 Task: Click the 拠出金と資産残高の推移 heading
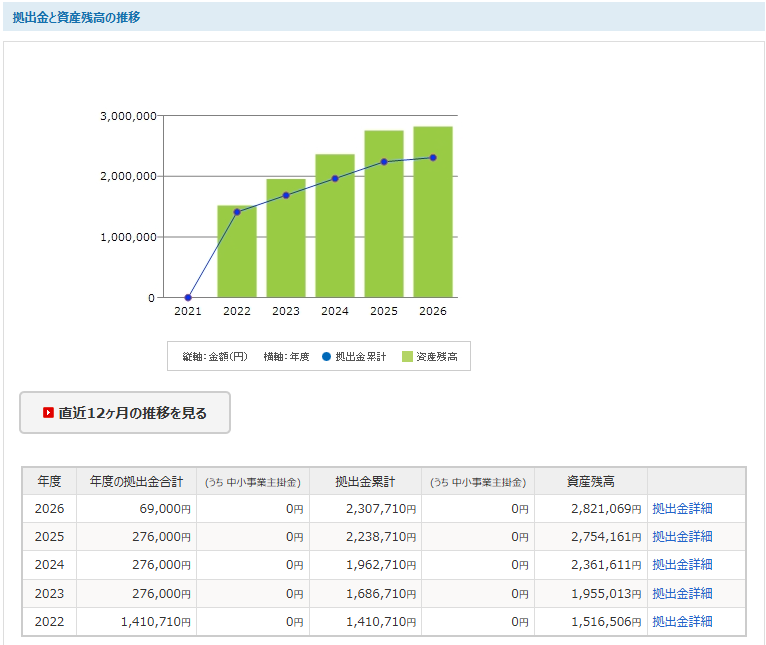[x=76, y=18]
